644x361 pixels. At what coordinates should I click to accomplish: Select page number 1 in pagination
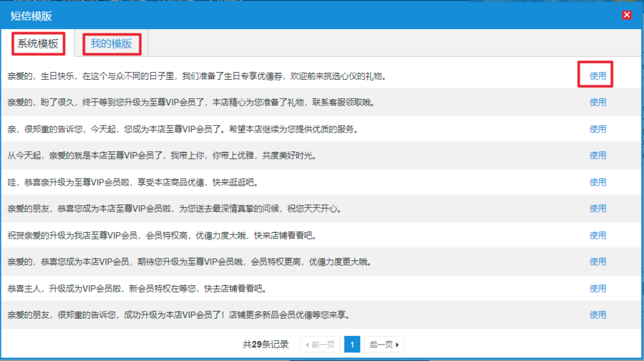click(x=352, y=344)
